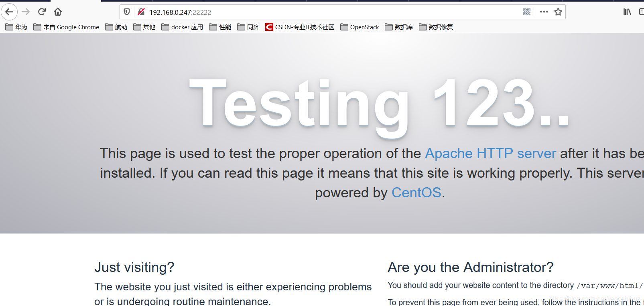Open the 华为 bookmark folder
Viewport: 644px width, 306px height.
16,27
